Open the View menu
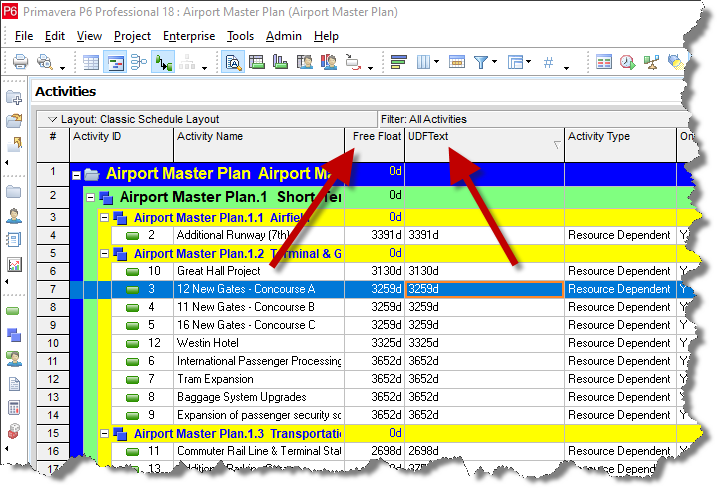 click(x=89, y=36)
